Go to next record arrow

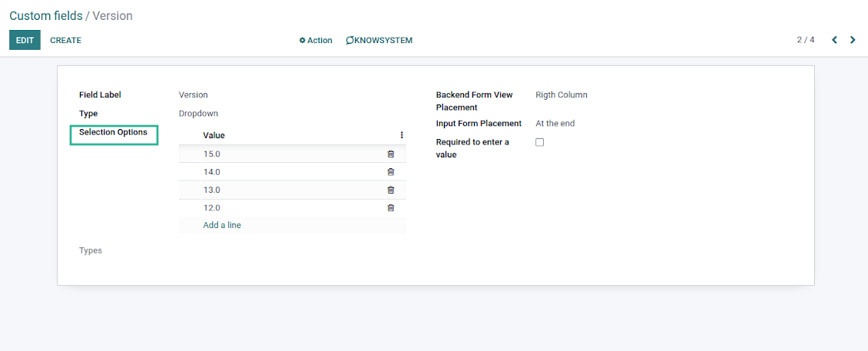(x=853, y=40)
